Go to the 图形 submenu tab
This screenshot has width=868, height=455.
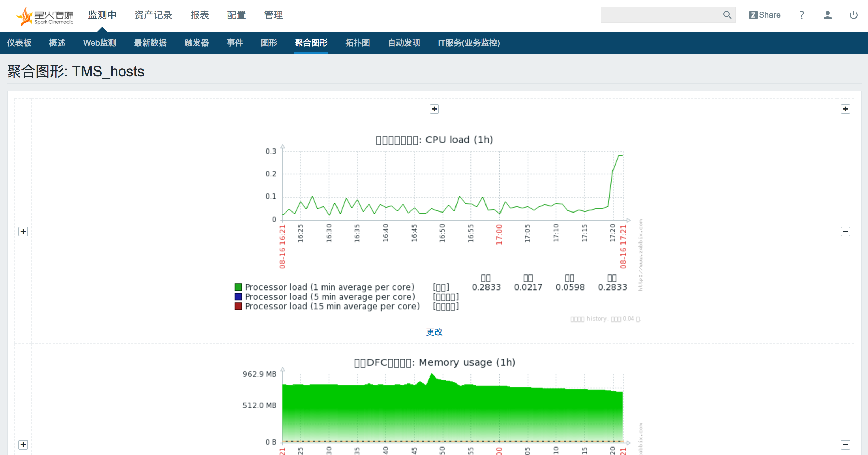pos(269,43)
